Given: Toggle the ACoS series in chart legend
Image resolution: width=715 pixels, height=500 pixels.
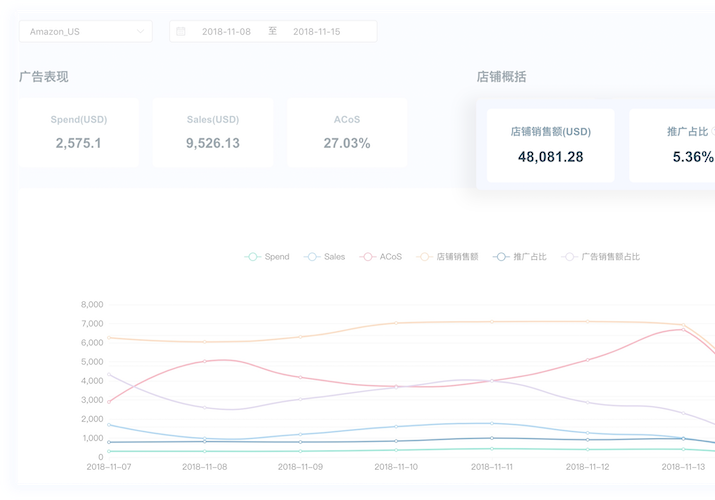Looking at the screenshot, I should pyautogui.click(x=381, y=257).
